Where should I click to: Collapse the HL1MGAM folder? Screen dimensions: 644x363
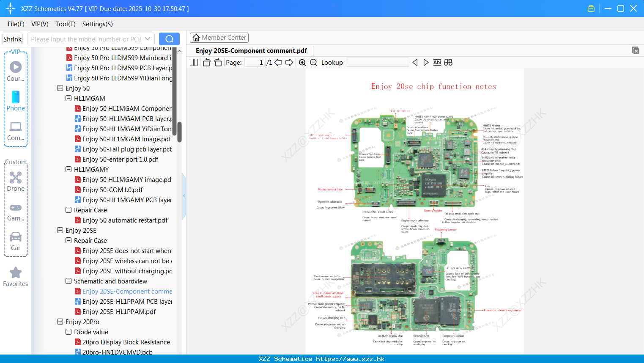tap(68, 98)
